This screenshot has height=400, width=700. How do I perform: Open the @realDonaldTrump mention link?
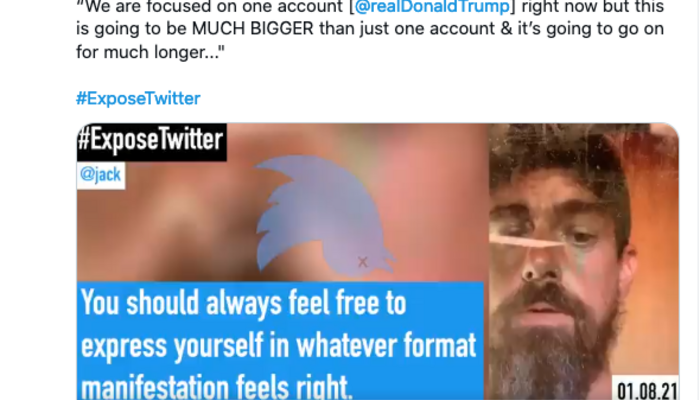(x=432, y=6)
